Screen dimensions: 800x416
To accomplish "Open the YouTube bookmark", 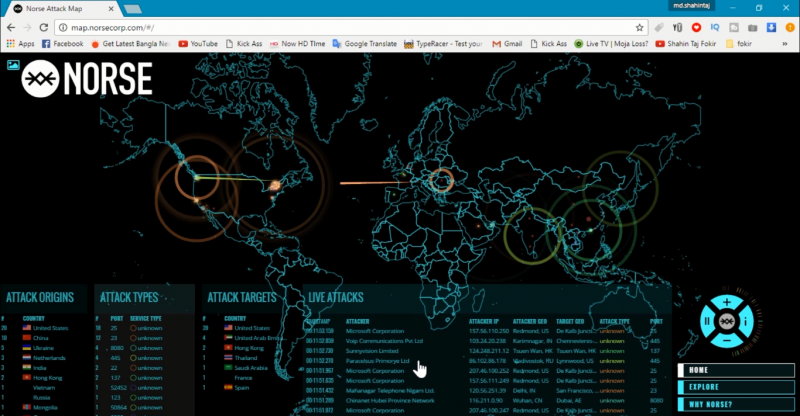I will click(198, 44).
